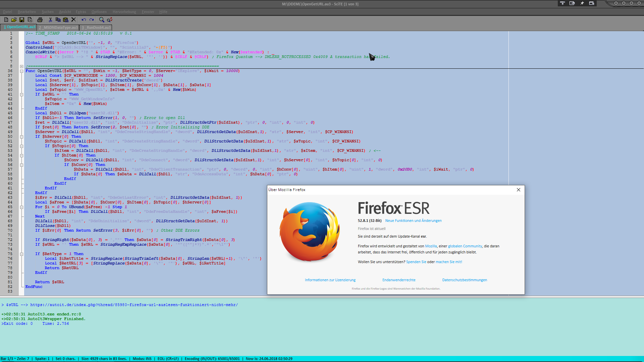Click the Cut scissors icon
The height and width of the screenshot is (362, 644).
point(50,20)
